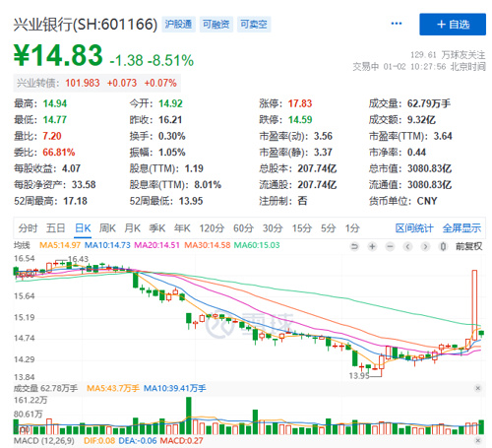Click 全屏显示 to show the chart fullscreen
The height and width of the screenshot is (448, 492).
(461, 228)
